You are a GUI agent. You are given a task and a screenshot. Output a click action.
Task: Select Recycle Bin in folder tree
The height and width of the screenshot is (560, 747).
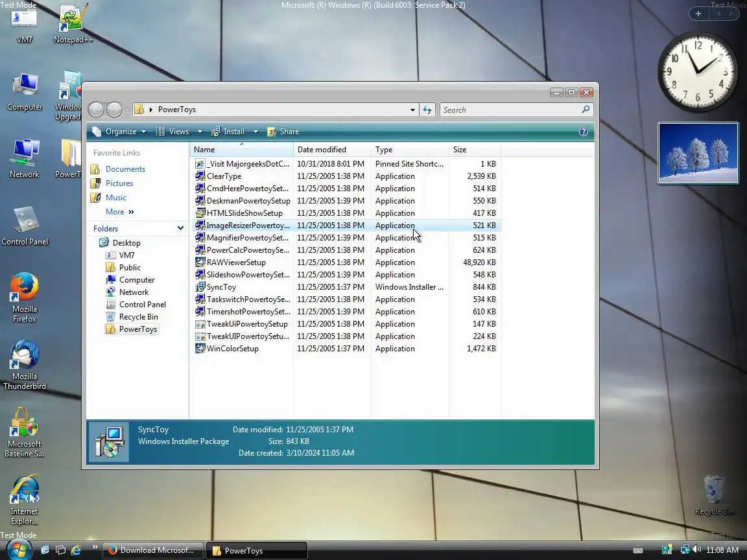click(138, 317)
